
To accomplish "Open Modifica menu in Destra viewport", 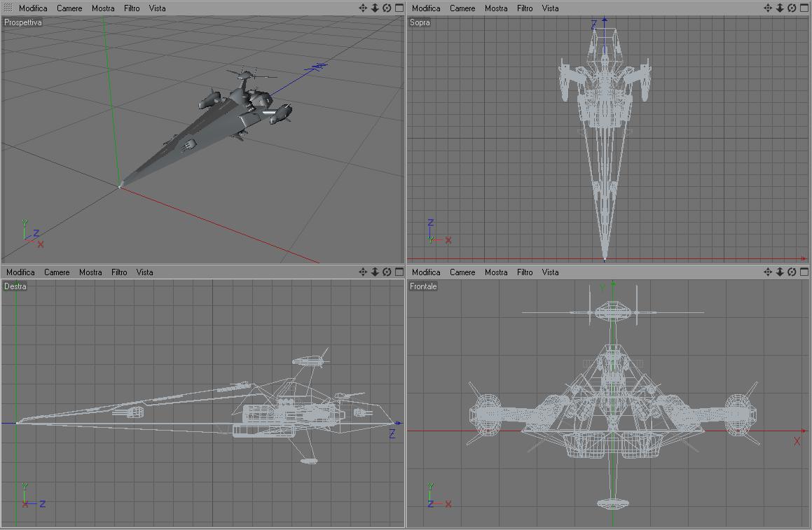I will click(x=20, y=272).
